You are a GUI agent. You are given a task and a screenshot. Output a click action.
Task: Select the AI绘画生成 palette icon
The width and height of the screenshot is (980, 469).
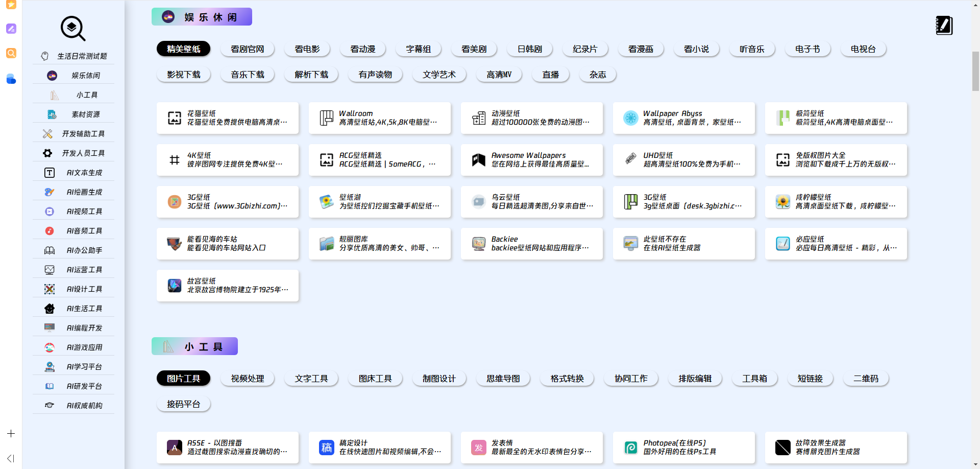[49, 192]
